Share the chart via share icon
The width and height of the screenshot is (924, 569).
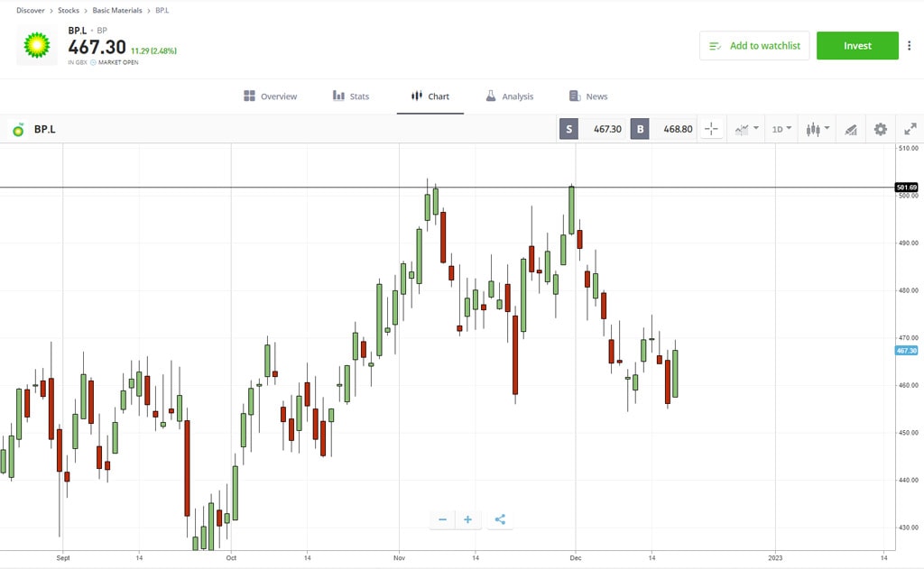tap(500, 519)
